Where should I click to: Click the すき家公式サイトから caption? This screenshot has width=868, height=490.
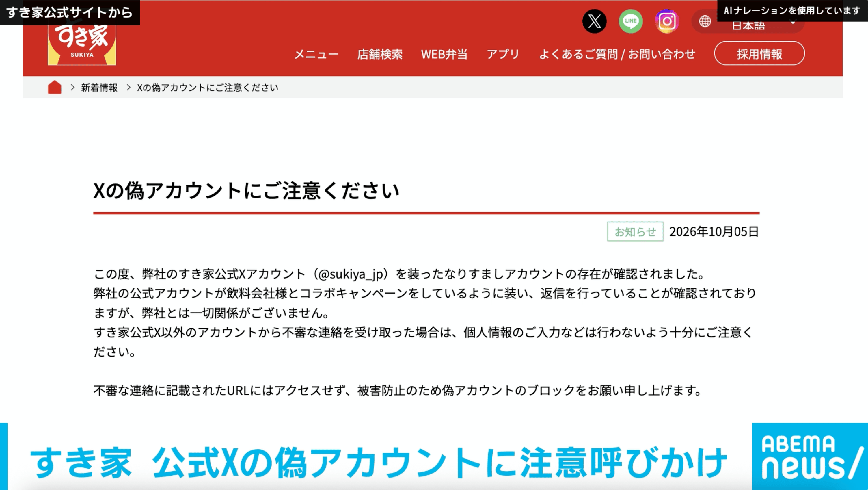70,12
